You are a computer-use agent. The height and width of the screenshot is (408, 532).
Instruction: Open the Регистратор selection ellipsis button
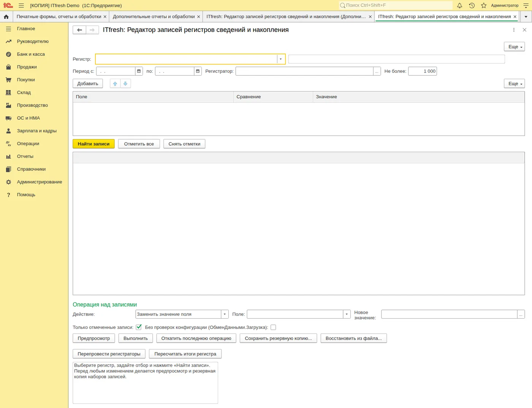(x=377, y=71)
